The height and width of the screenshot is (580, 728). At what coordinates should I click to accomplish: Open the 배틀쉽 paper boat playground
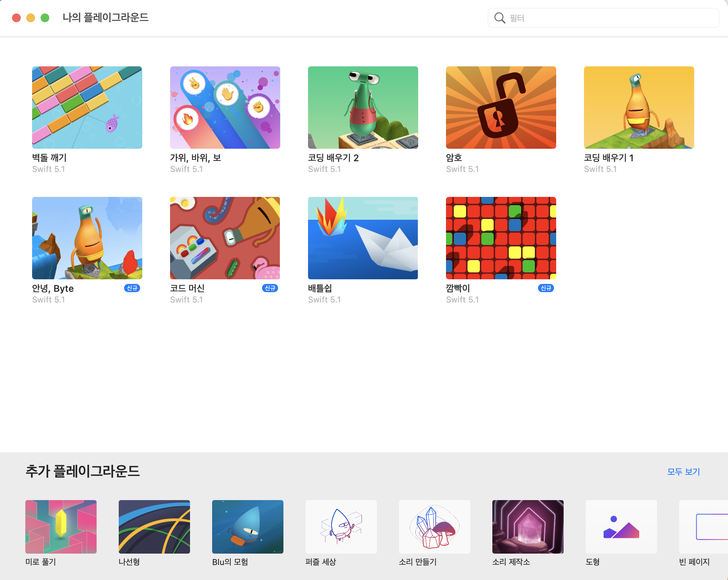363,238
